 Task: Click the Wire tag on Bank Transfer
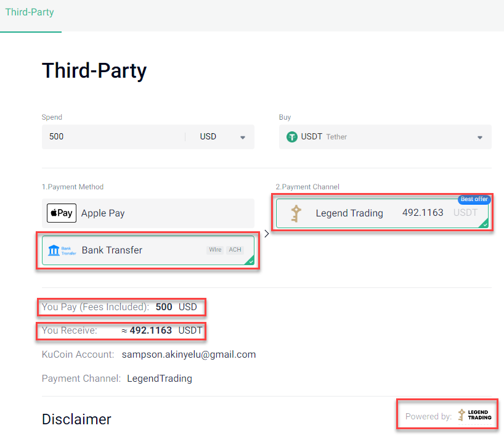click(215, 250)
